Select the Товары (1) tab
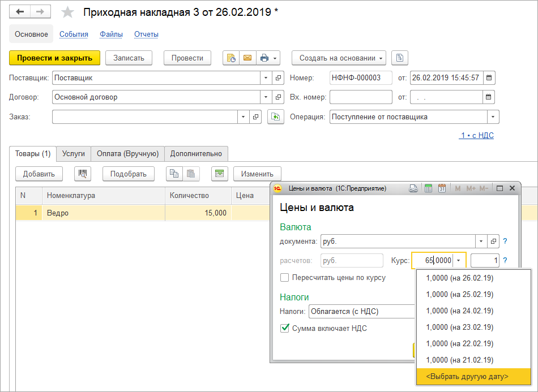Viewport: 538px width, 392px height. click(33, 153)
